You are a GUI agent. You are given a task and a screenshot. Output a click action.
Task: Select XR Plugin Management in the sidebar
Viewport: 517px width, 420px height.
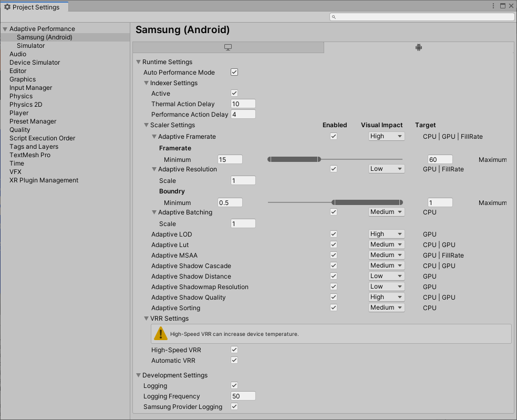click(43, 180)
